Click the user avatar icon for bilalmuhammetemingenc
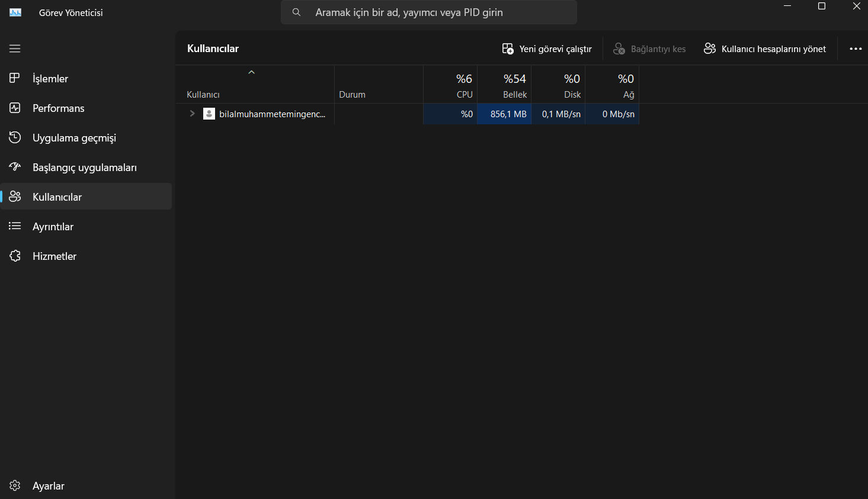 coord(209,114)
